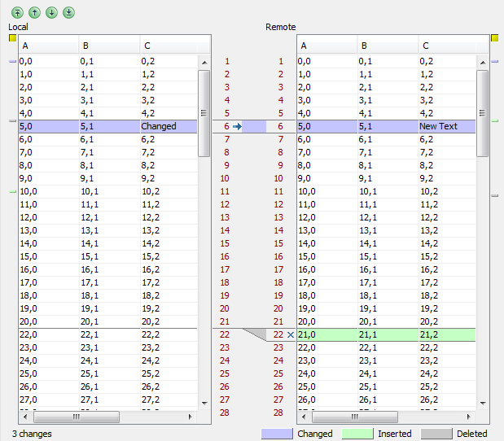Click the Remote table column C header

(x=446, y=46)
